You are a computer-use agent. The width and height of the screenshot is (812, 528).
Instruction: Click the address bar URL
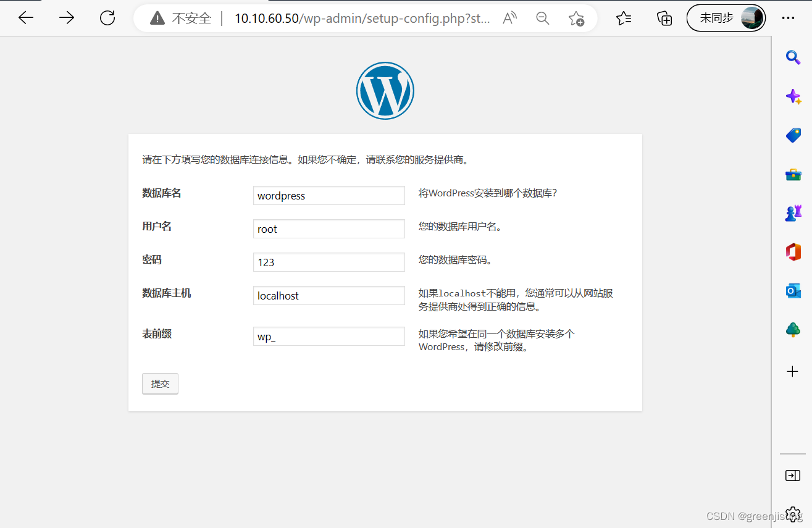coord(362,19)
